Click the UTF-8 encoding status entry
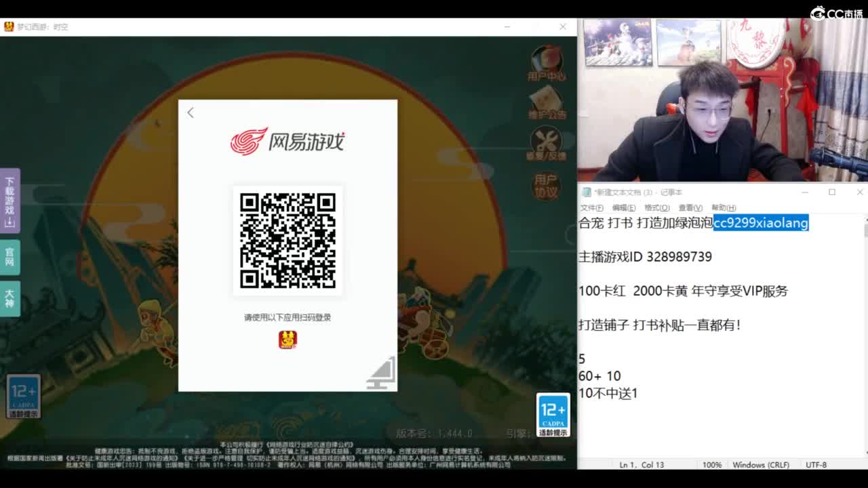The width and height of the screenshot is (868, 488). pyautogui.click(x=816, y=465)
